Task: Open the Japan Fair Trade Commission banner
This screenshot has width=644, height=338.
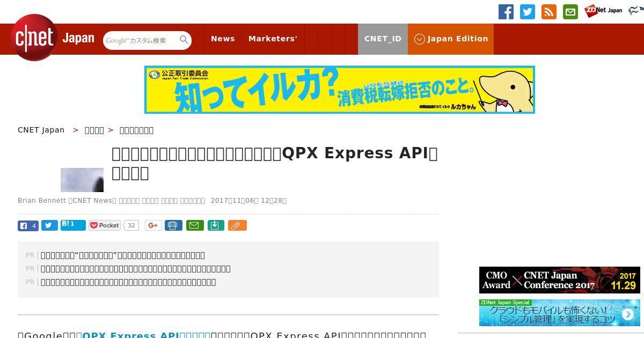Action: [340, 90]
